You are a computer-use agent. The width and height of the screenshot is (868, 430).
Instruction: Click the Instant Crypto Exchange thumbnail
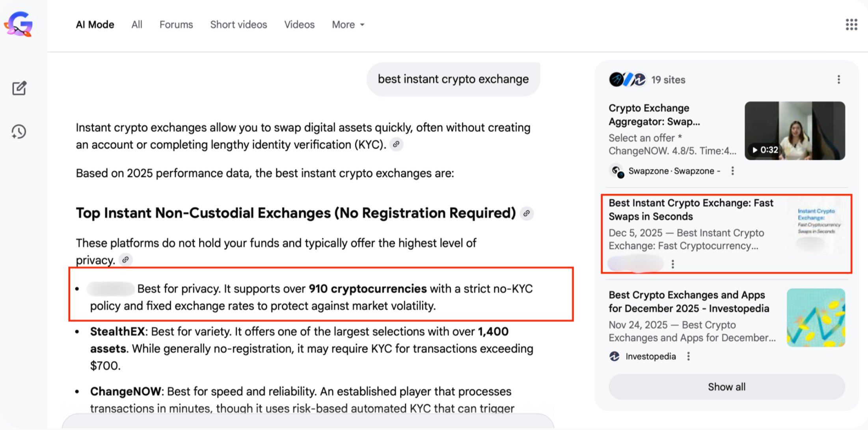[816, 226]
